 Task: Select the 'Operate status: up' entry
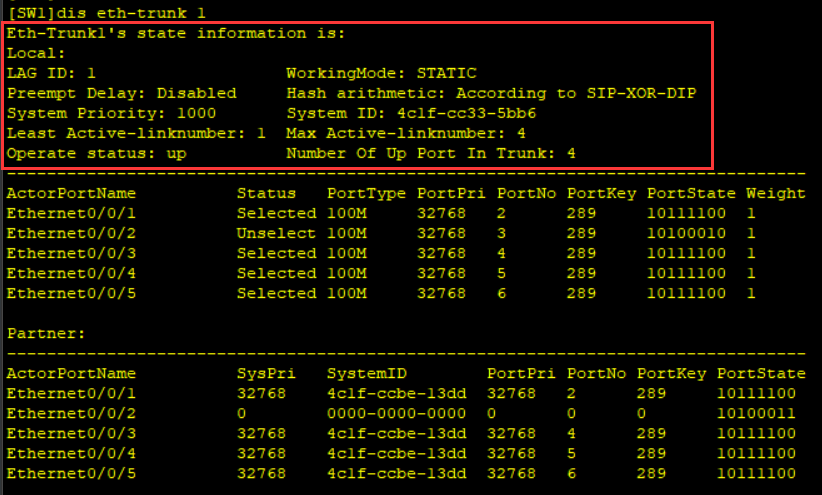point(96,154)
